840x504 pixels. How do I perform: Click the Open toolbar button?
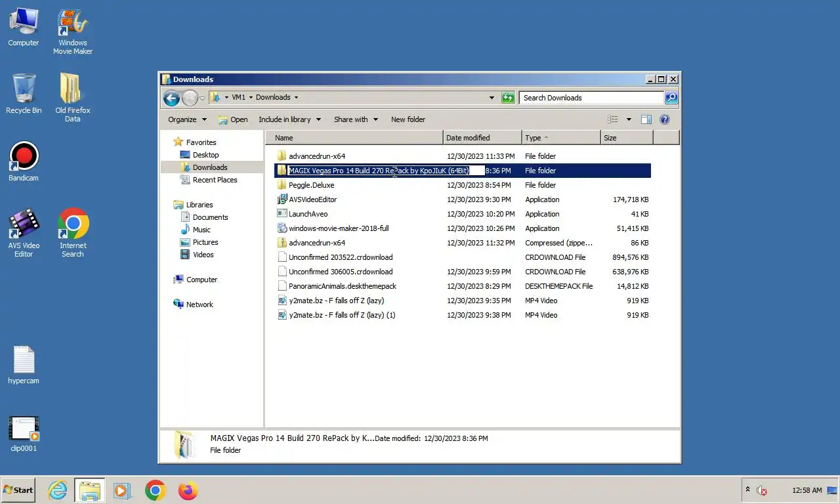coord(233,119)
